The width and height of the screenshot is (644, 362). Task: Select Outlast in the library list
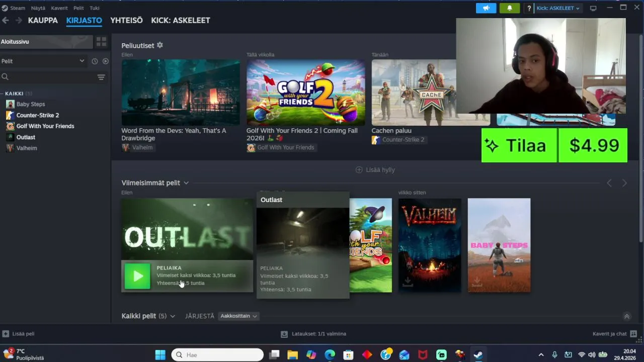(x=26, y=137)
